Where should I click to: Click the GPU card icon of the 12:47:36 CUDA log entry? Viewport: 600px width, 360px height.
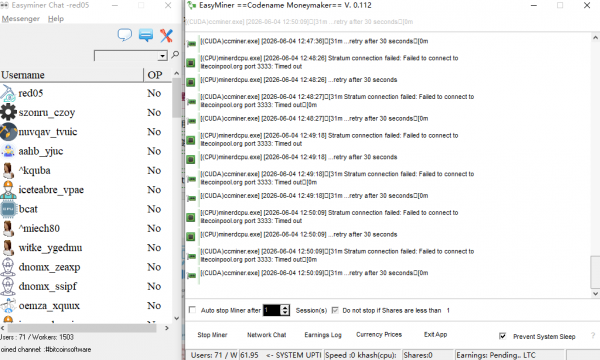click(191, 43)
